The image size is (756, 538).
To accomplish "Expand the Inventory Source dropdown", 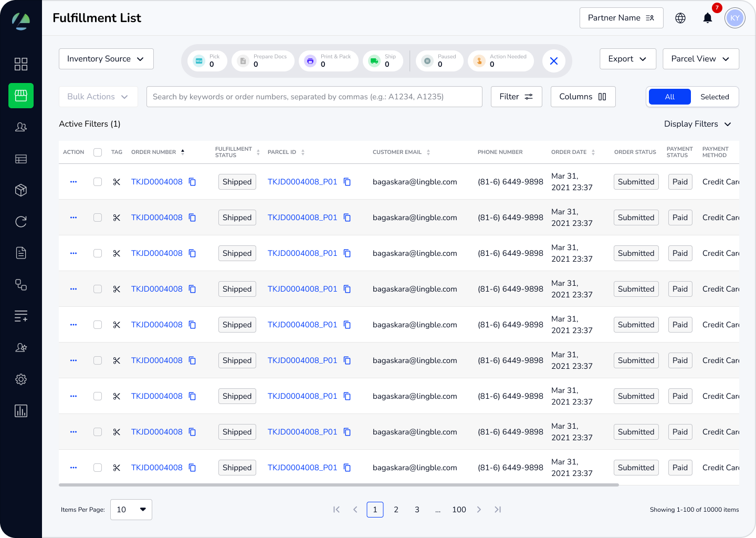I will pos(106,59).
